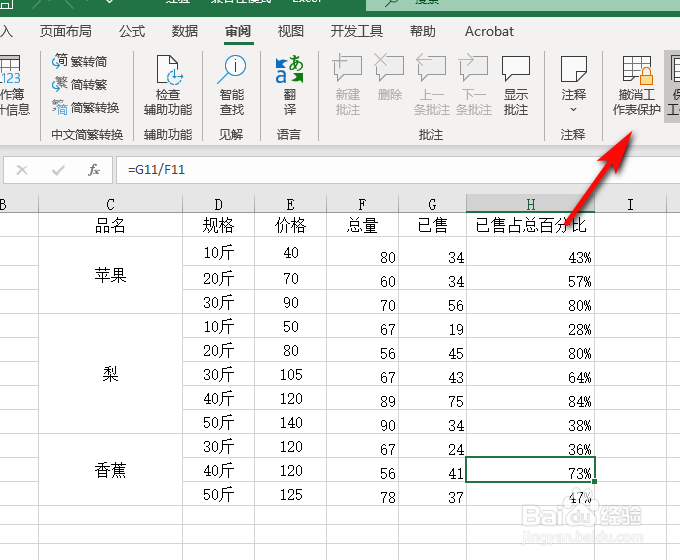The width and height of the screenshot is (680, 560).
Task: Select column E header
Action: [291, 204]
